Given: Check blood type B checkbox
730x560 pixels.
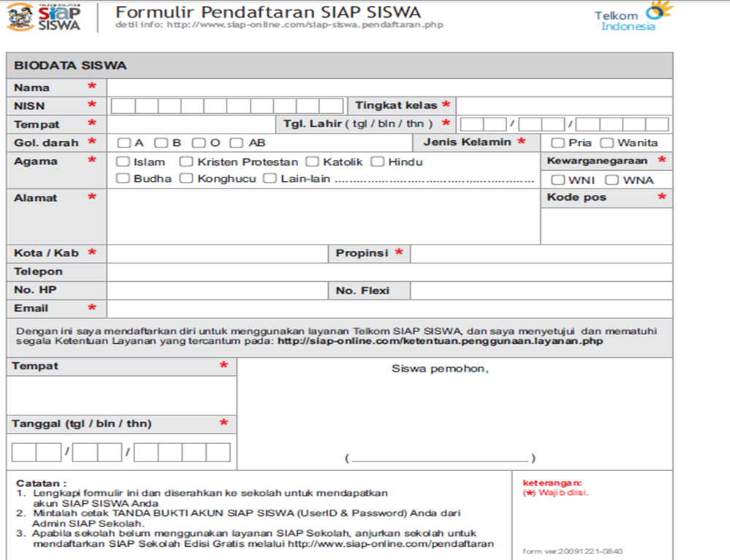Looking at the screenshot, I should (161, 143).
